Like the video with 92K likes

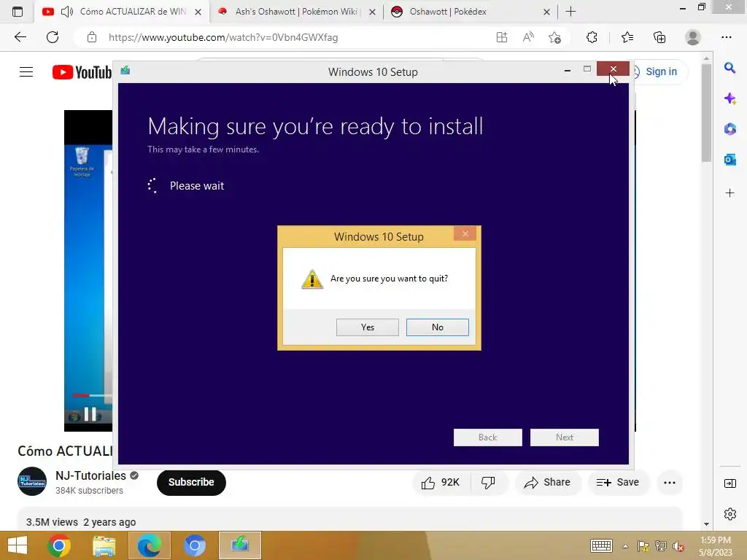(441, 483)
